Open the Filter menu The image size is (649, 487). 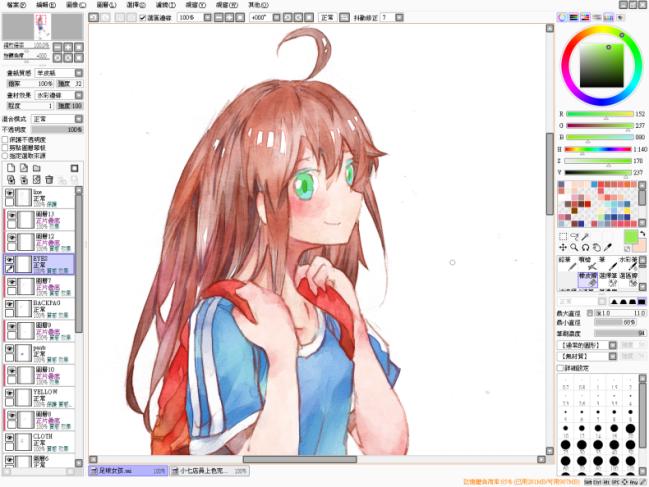click(x=166, y=5)
